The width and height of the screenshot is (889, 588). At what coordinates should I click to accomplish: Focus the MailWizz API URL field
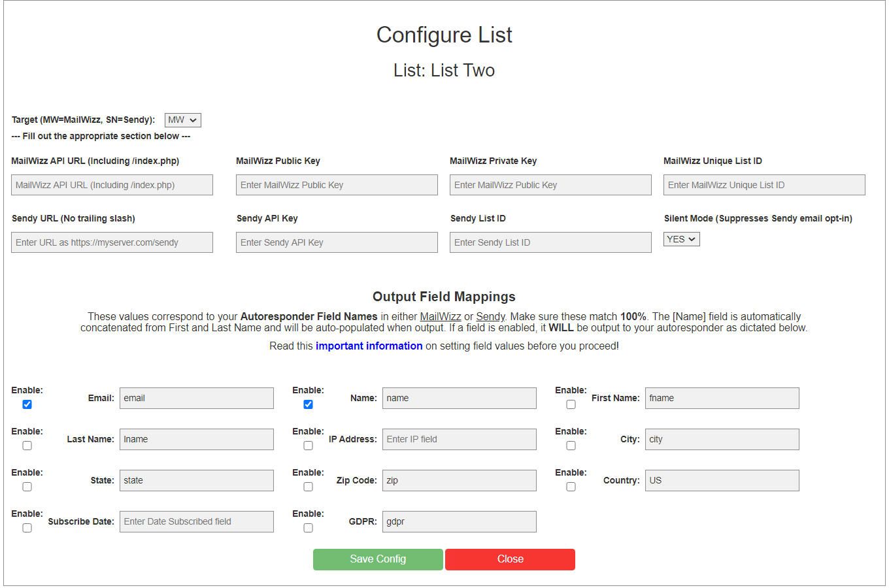tap(112, 185)
